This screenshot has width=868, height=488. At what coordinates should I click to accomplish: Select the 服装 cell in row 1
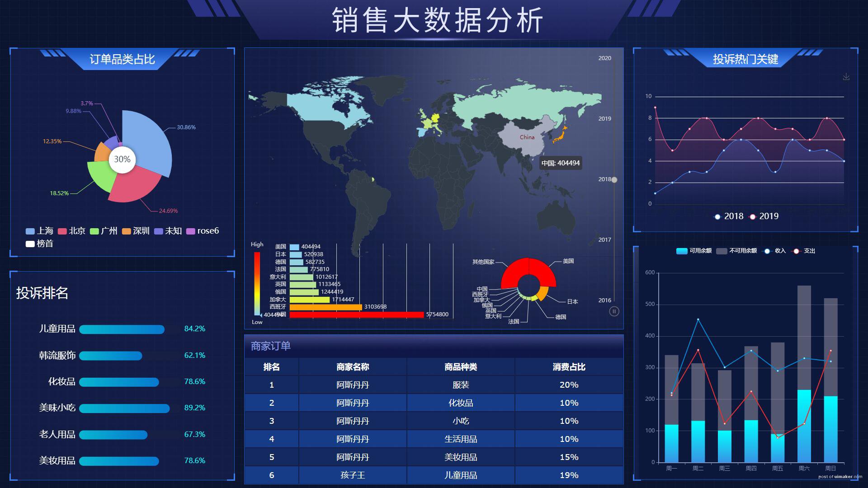(461, 385)
